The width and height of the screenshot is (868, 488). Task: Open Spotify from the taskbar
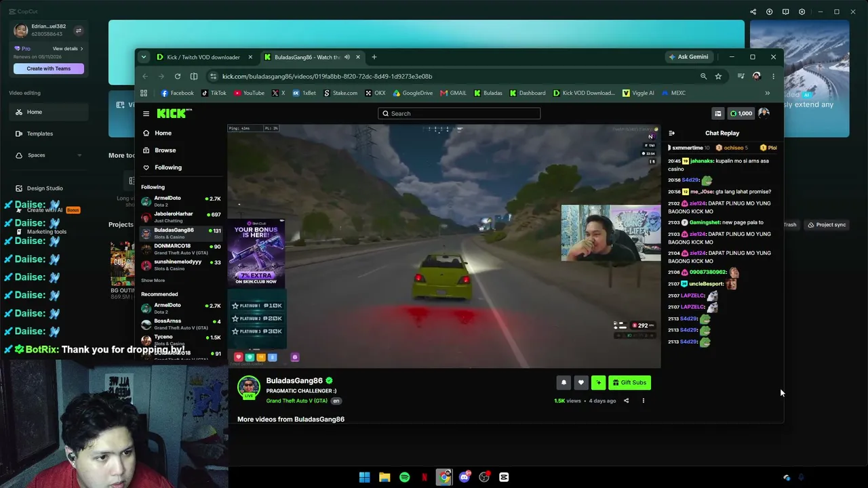tap(404, 477)
